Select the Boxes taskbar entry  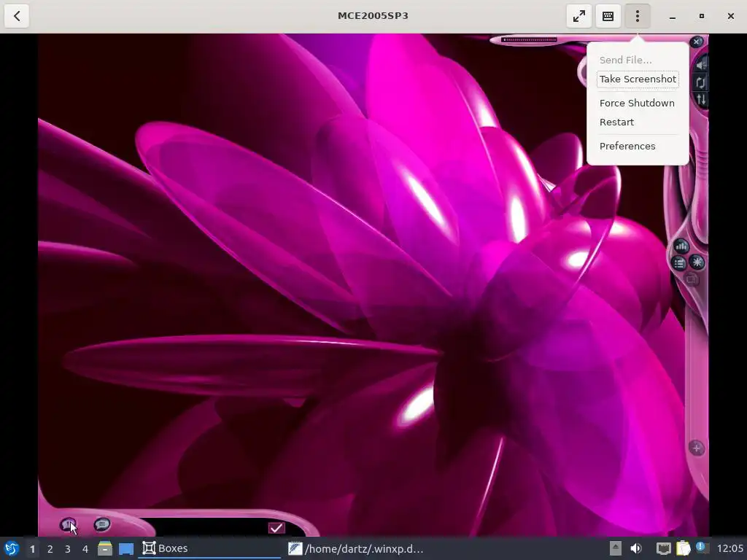[209, 548]
